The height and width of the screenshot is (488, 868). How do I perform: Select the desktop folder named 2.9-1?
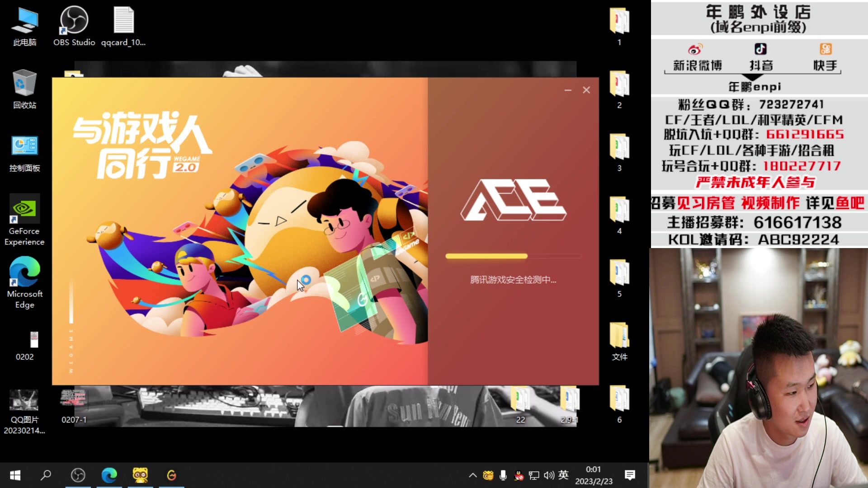point(569,404)
